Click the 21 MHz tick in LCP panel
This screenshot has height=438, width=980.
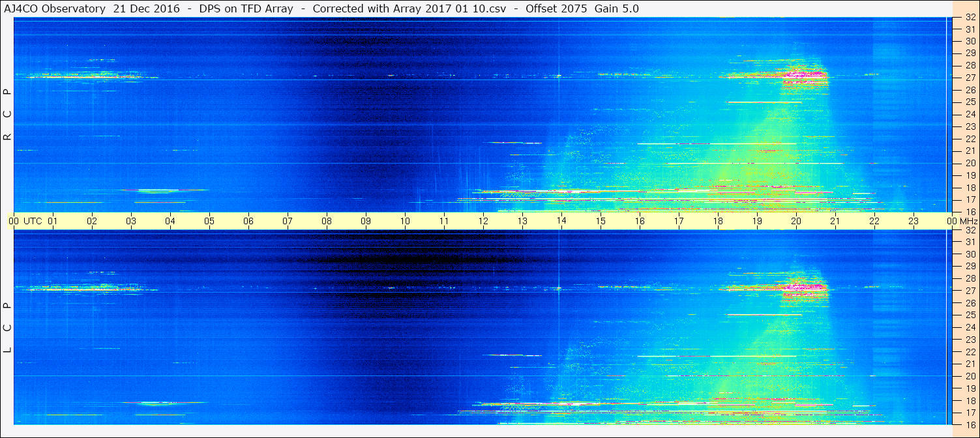[x=970, y=364]
